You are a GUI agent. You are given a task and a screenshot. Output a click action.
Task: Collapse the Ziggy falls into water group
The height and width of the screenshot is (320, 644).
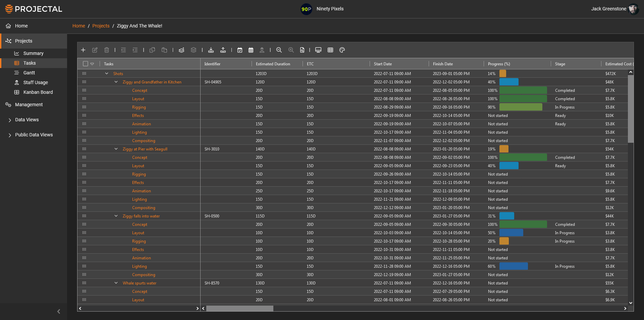pos(116,216)
